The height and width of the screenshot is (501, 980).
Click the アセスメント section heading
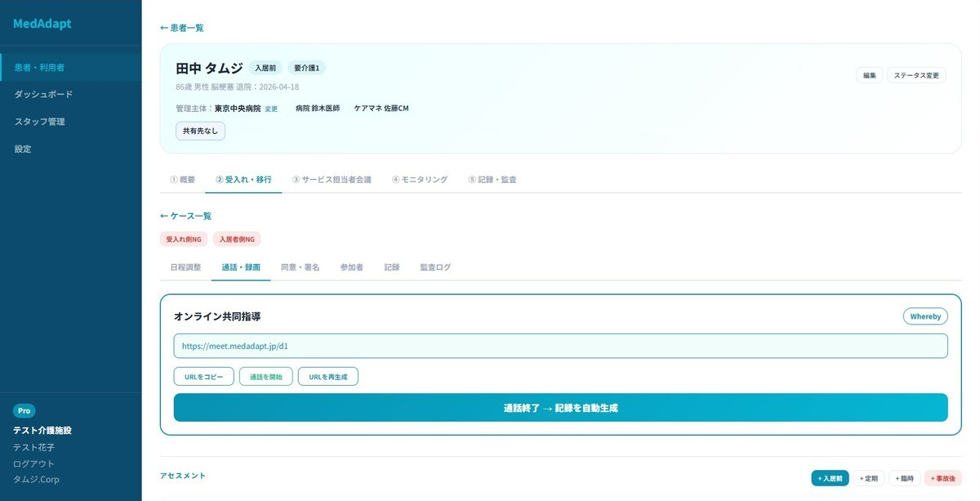[x=183, y=476]
